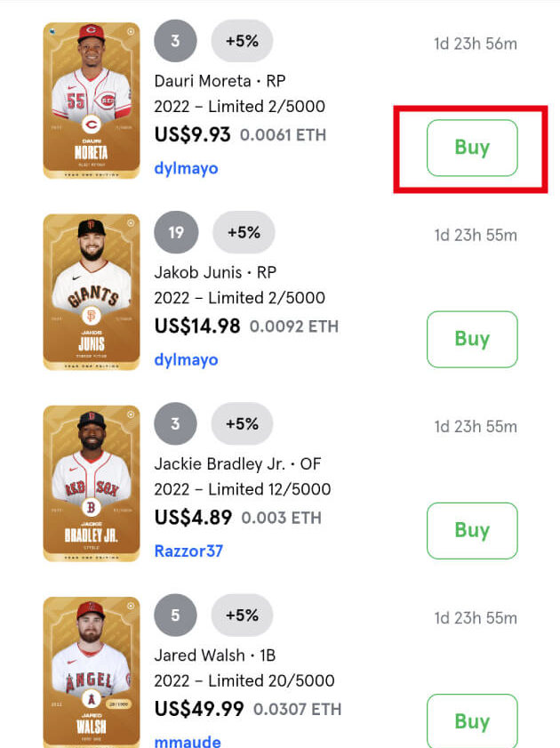The image size is (560, 748).
Task: Click the score badge showing 5
Action: (x=175, y=615)
